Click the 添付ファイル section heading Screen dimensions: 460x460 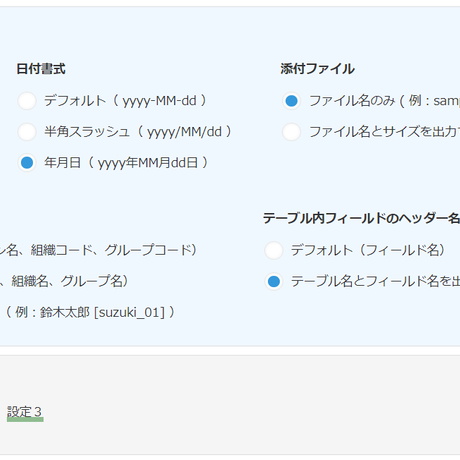coord(317,69)
